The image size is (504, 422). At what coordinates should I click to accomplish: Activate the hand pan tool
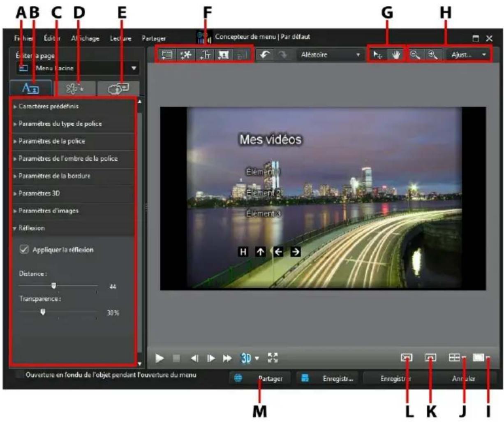(396, 55)
